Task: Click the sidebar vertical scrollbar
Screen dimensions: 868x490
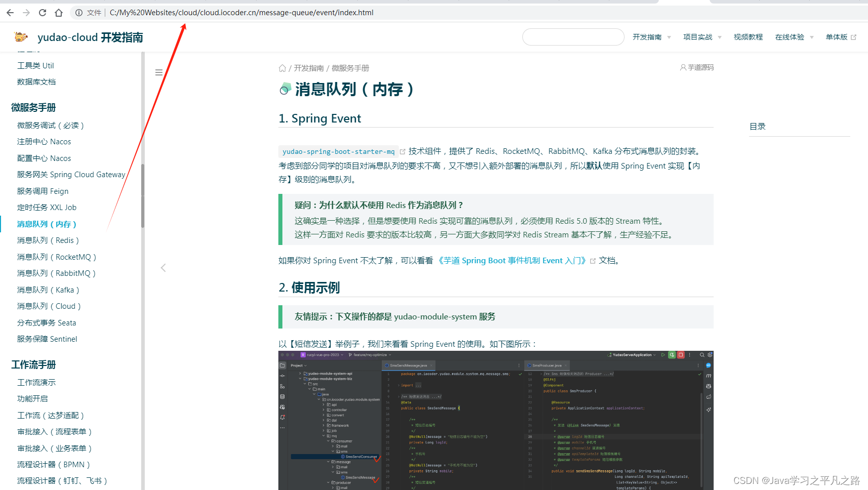Action: click(x=143, y=196)
